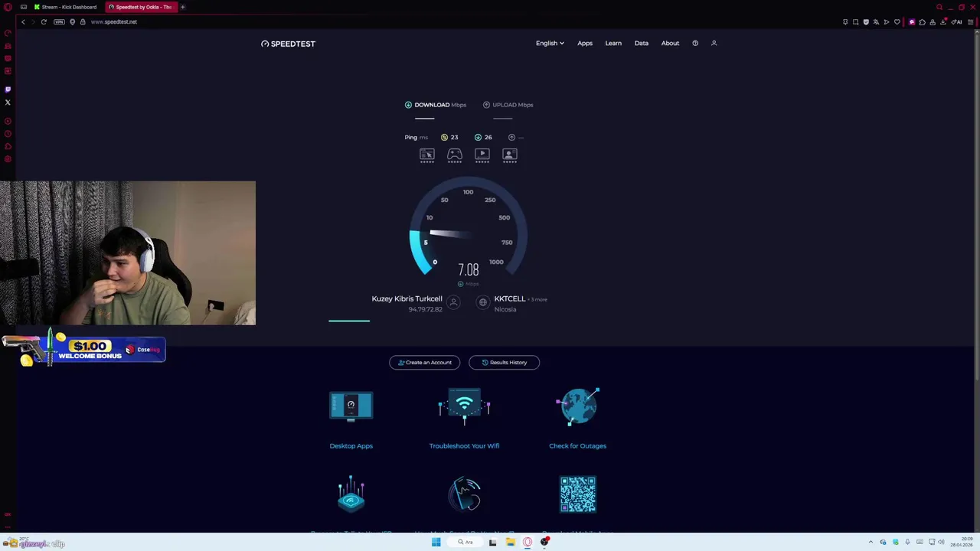980x551 pixels.
Task: Toggle the VPN badge in address bar
Action: [x=59, y=21]
